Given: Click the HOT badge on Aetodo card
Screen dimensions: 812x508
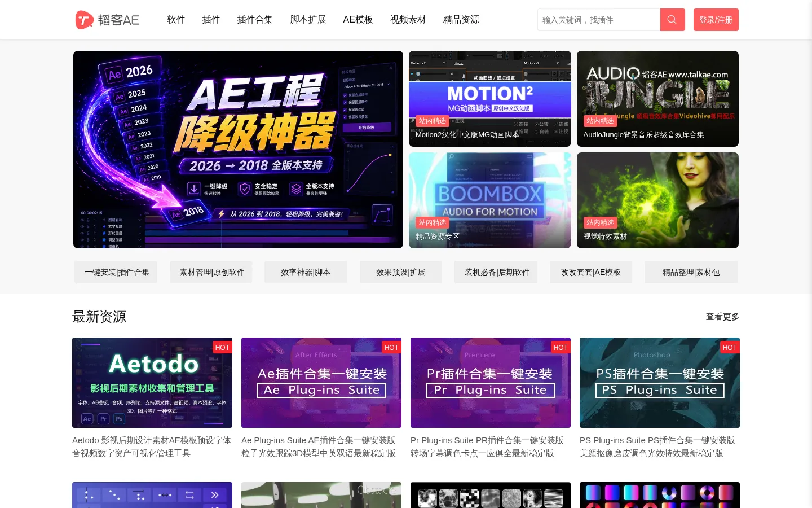Looking at the screenshot, I should tap(222, 347).
